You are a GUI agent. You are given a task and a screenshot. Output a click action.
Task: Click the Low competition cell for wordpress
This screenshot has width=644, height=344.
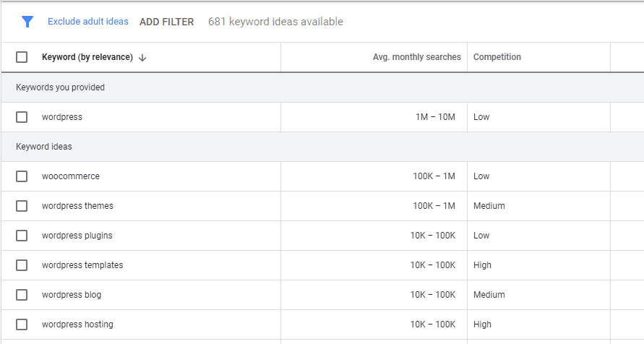[x=481, y=117]
